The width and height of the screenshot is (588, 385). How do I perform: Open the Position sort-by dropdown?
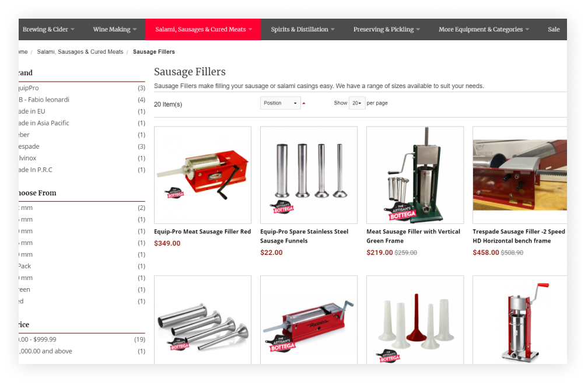(280, 103)
